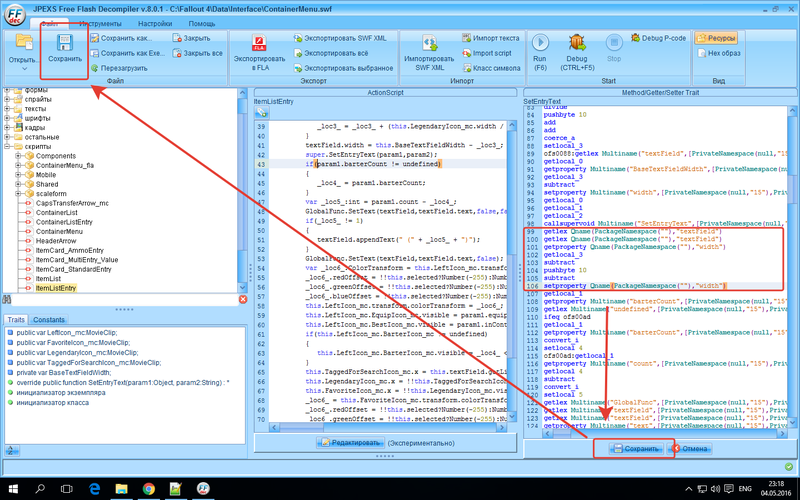
Task: Click ActionScript horizontal scrollbar
Action: pyautogui.click(x=390, y=428)
